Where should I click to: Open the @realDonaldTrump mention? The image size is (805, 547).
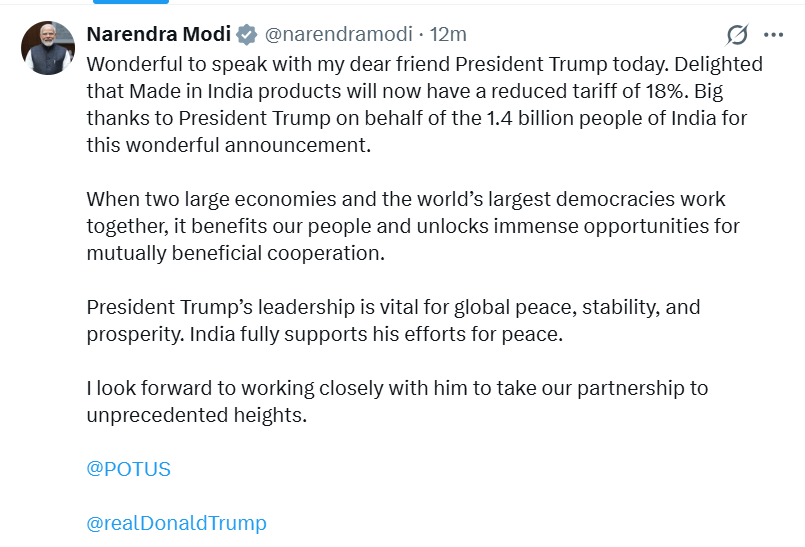coord(177,523)
